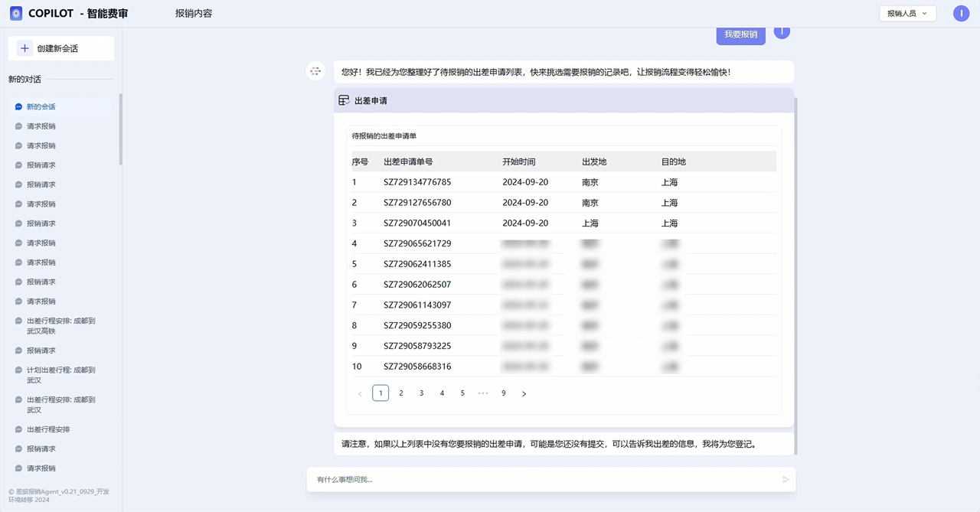Click the assistant avatar icon beside greeting

point(315,71)
